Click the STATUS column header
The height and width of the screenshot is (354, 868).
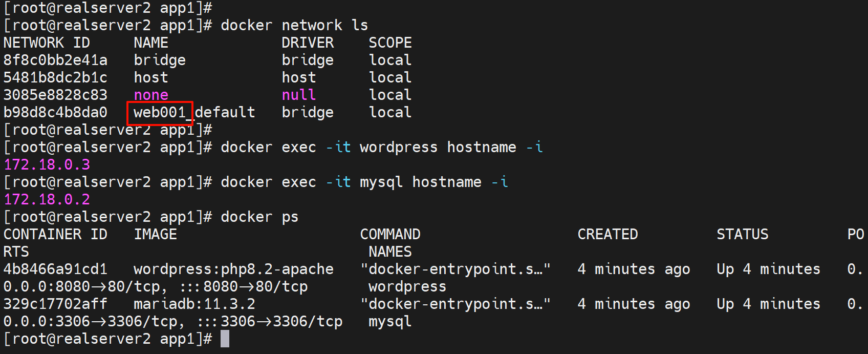point(742,235)
